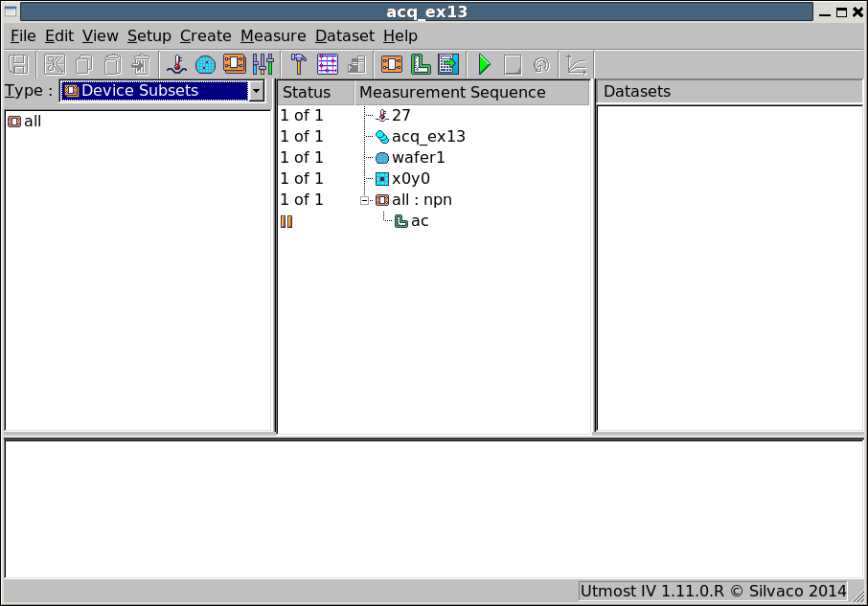The image size is (868, 606).
Task: Open the Create menu
Action: (206, 36)
